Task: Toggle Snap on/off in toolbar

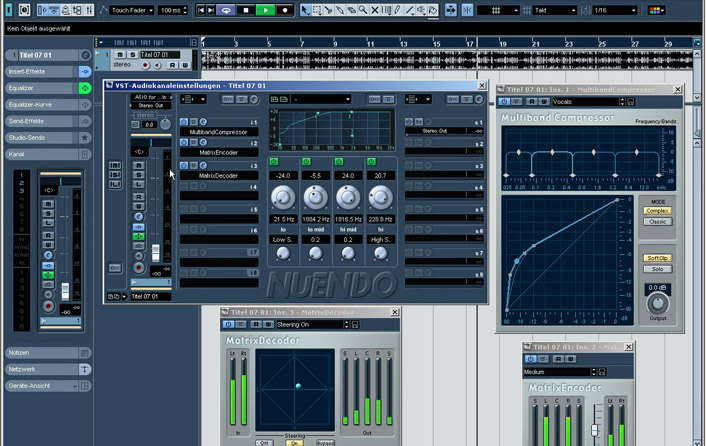Action: 467,10
